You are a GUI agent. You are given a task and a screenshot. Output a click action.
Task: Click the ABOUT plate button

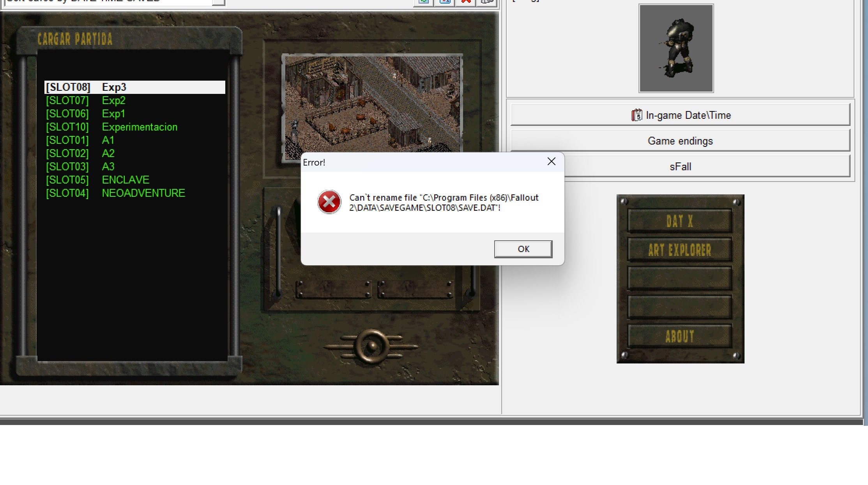(x=679, y=336)
